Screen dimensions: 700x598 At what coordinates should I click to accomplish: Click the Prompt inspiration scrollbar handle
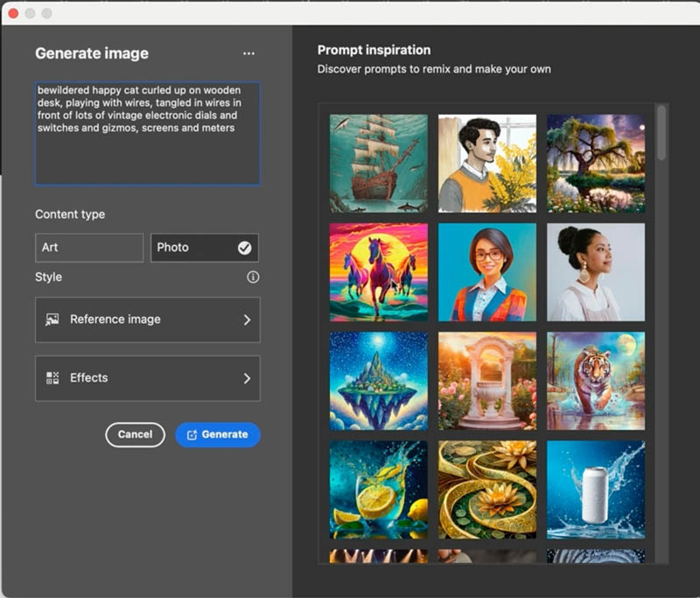click(x=661, y=132)
